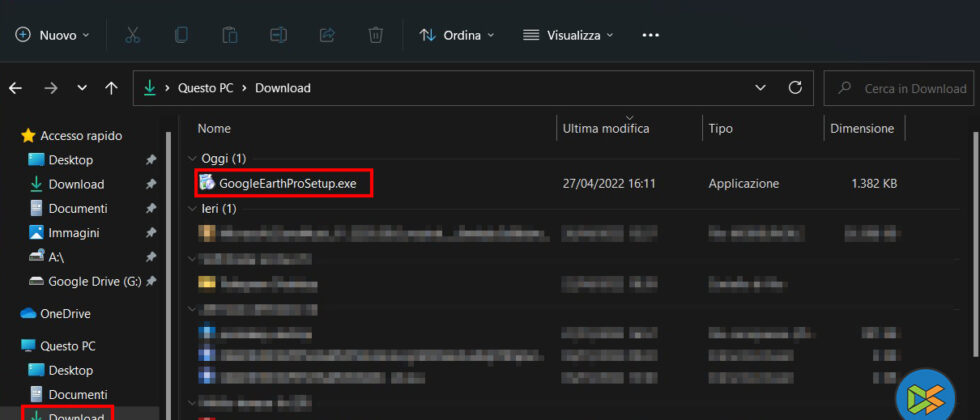Select GoogleEarthProSetup.exe file
980x420 pixels.
(x=288, y=184)
